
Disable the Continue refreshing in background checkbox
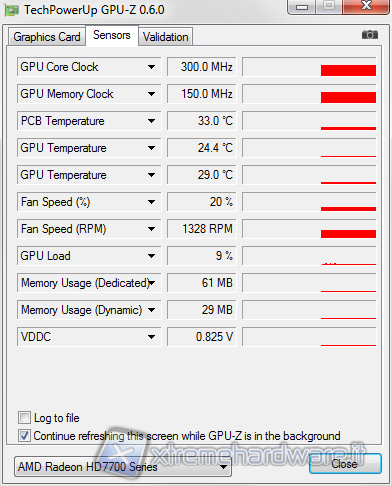coord(24,435)
